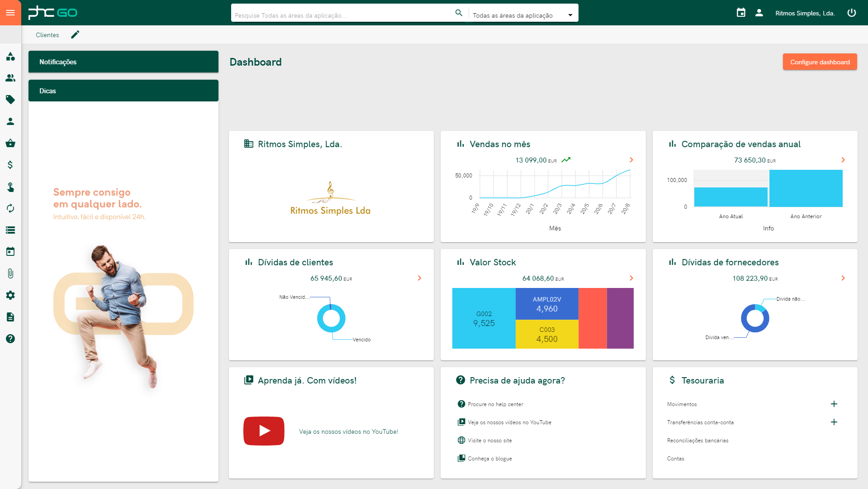Open the stacked rows sidebar icon

click(10, 230)
